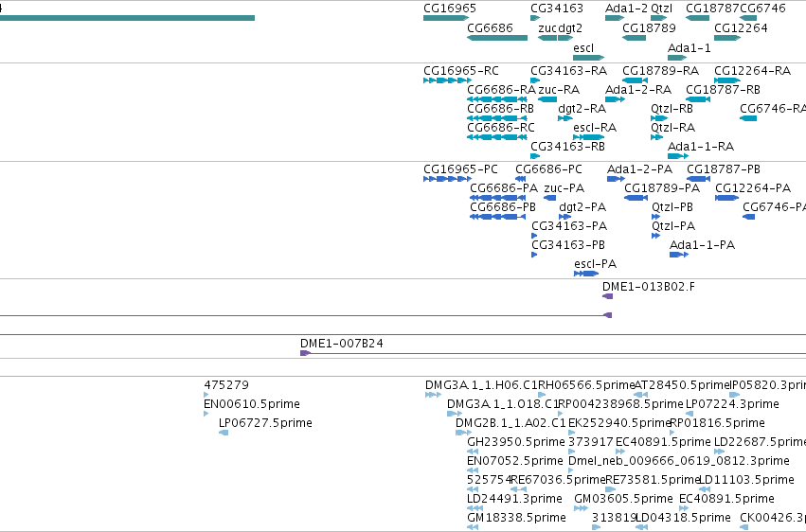
Task: Select protein CG18789-PA
Action: [x=662, y=188]
